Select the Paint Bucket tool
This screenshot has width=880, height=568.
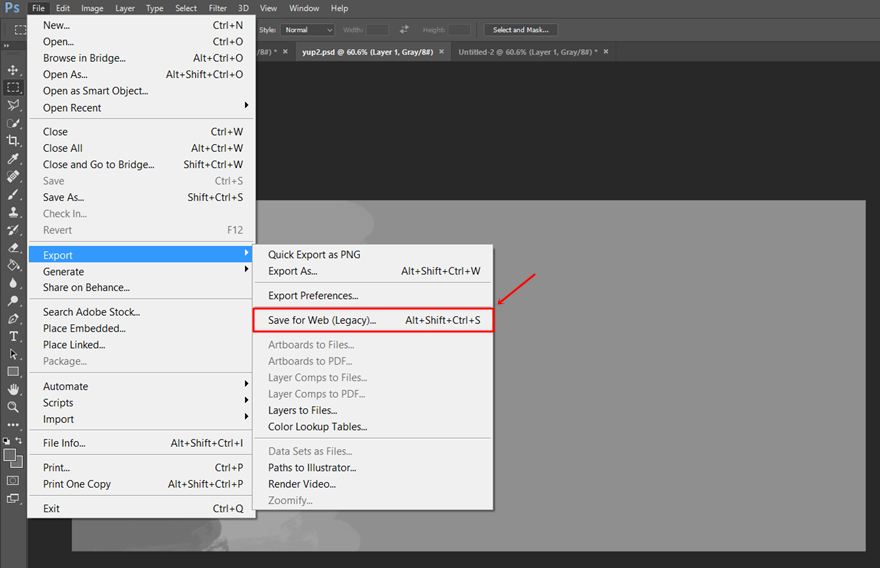(13, 265)
